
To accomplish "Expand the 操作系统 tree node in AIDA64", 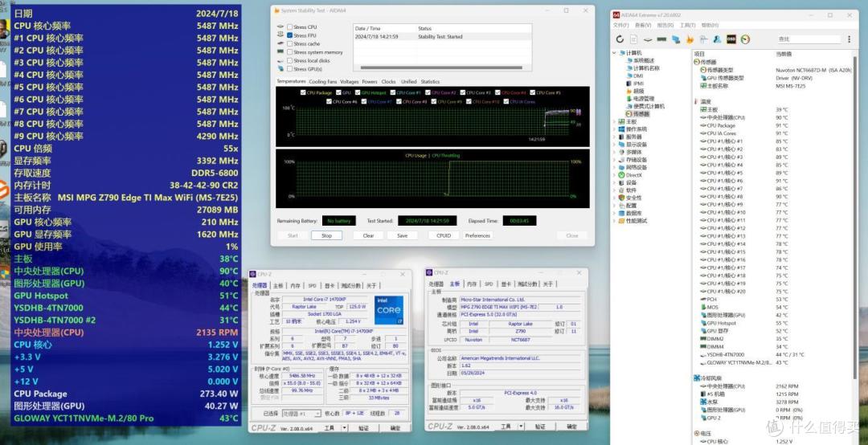I will (x=615, y=129).
